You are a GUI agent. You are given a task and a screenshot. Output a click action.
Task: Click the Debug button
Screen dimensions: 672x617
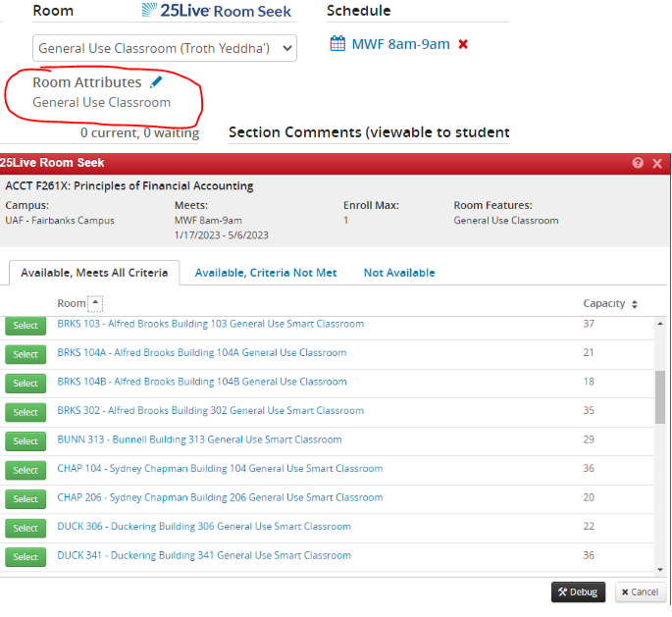[578, 591]
